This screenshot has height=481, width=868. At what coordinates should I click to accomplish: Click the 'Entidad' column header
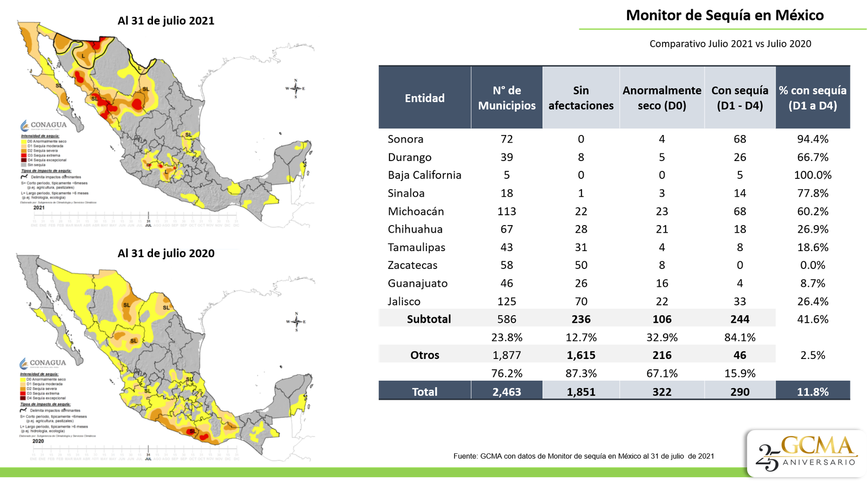click(x=424, y=98)
